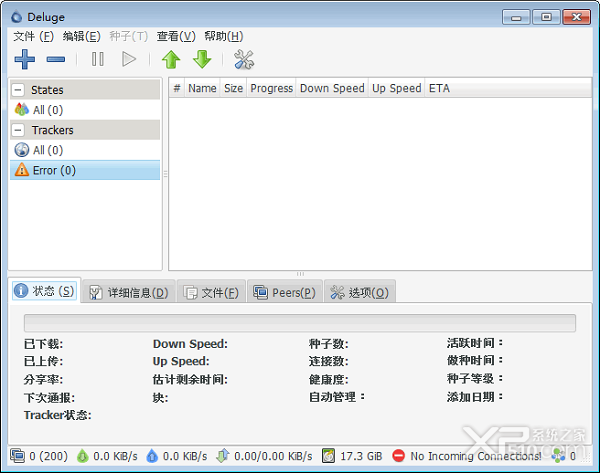This screenshot has height=473, width=600.
Task: Click the globe icon beside Trackers All
Action: (x=22, y=150)
